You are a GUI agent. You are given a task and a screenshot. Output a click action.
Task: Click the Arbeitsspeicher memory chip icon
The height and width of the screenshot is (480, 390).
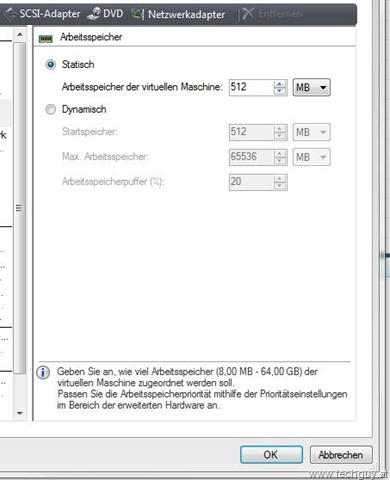[x=46, y=39]
